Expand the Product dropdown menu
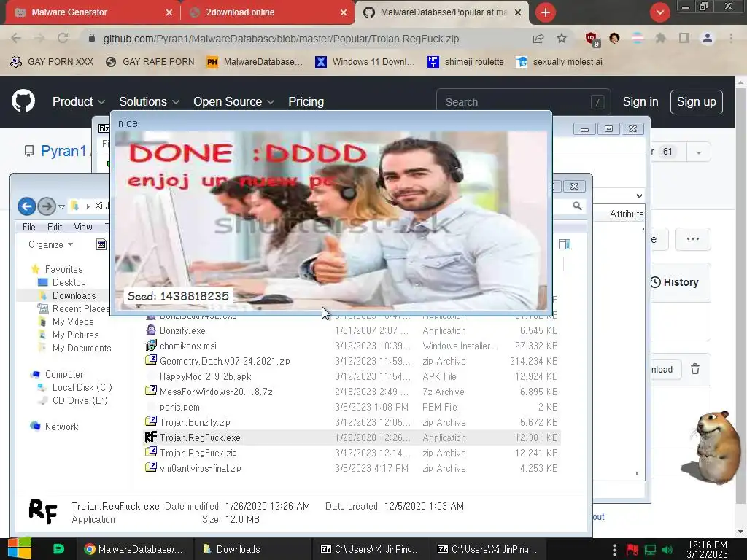 (79, 101)
